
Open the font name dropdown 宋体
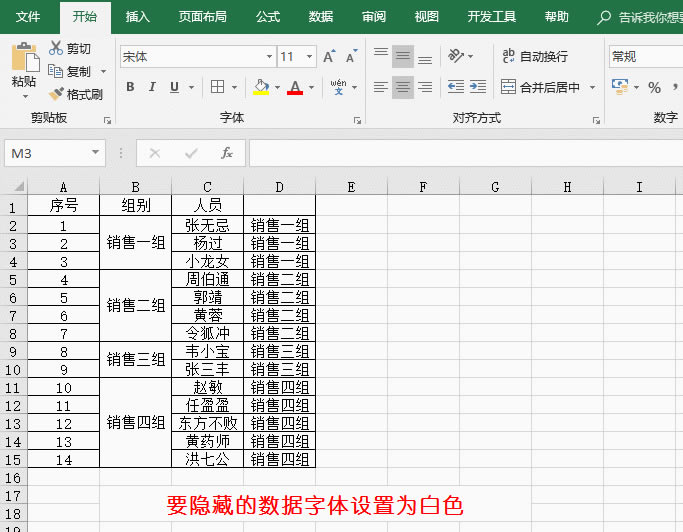269,56
